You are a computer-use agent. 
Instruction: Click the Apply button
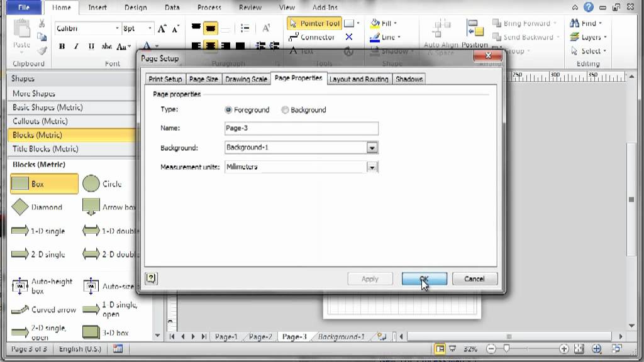(x=370, y=278)
